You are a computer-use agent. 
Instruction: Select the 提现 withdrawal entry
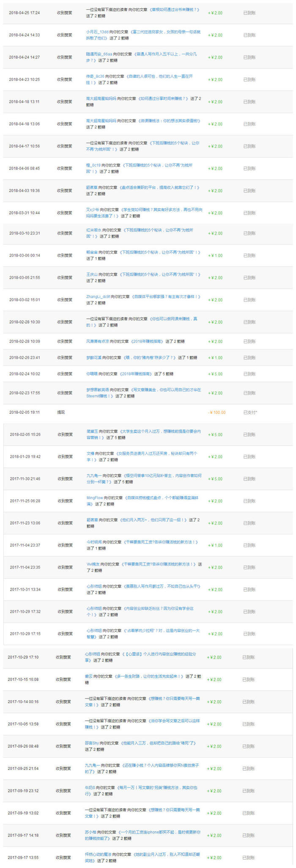61,412
